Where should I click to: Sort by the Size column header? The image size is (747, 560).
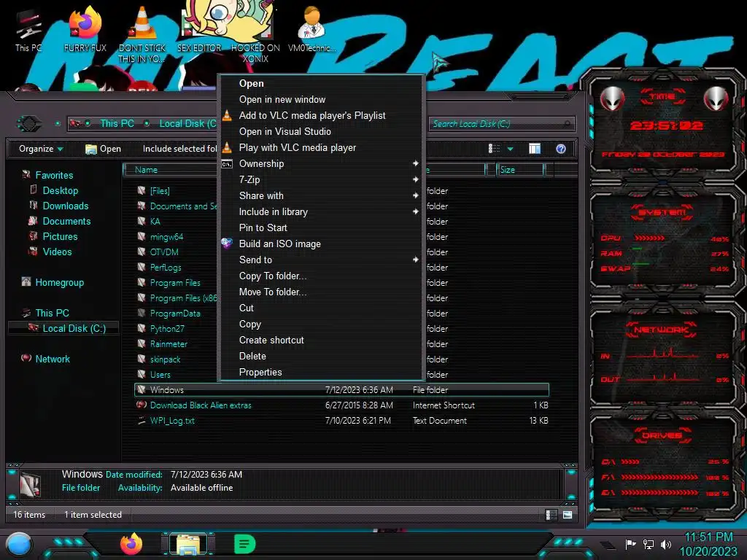tap(520, 170)
